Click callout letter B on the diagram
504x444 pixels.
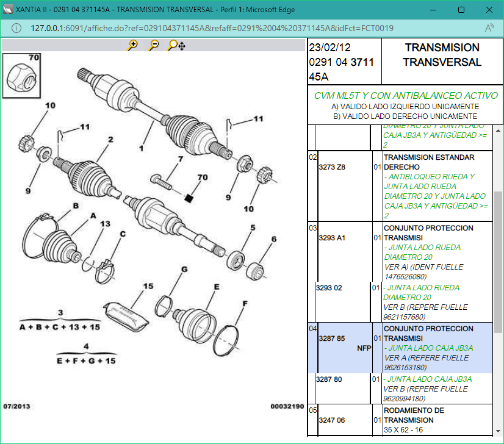[76, 206]
